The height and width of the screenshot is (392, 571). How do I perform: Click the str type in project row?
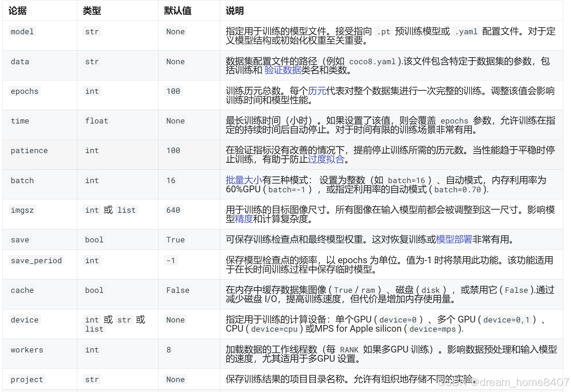point(92,380)
